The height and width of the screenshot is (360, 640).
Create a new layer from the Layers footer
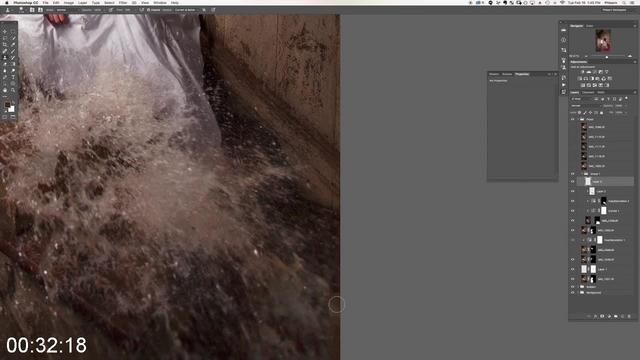coord(622,316)
